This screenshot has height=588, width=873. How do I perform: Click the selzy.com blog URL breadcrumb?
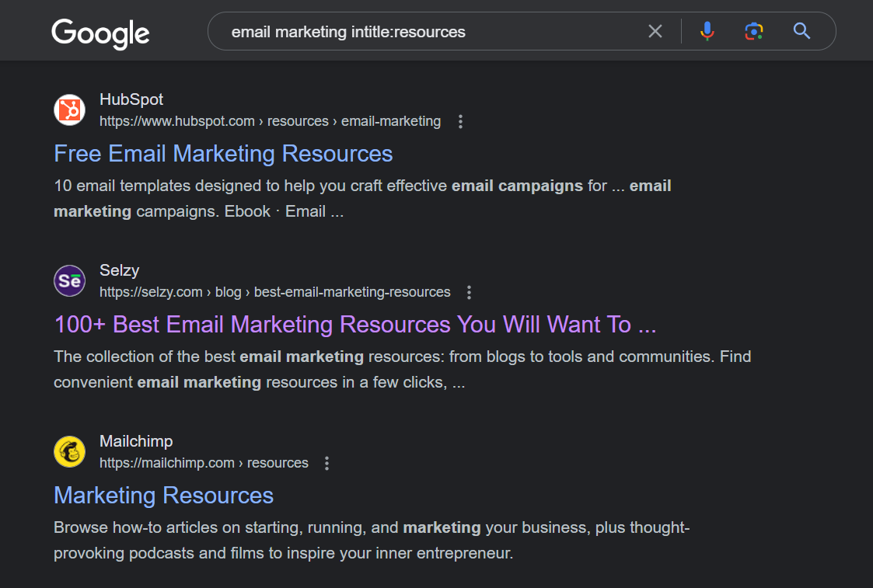point(274,292)
